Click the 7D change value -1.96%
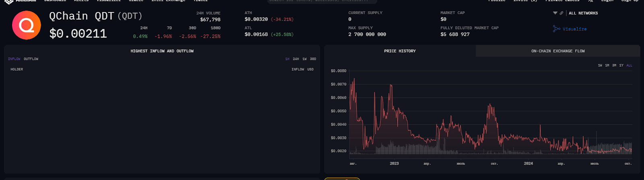 coord(163,37)
